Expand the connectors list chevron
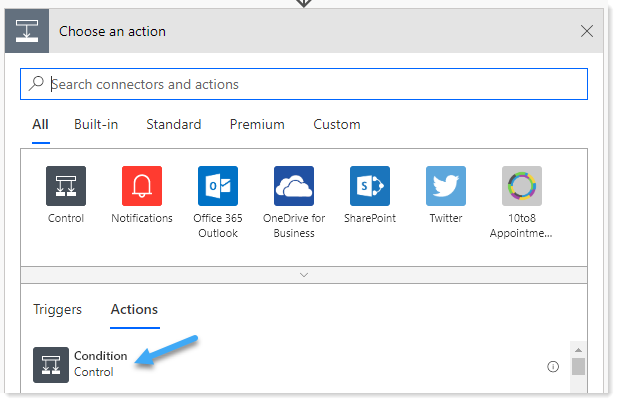 304,275
